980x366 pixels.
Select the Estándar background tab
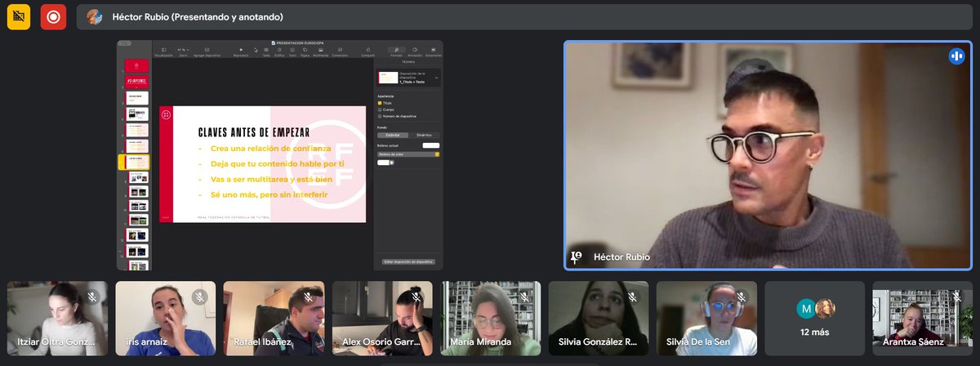393,135
